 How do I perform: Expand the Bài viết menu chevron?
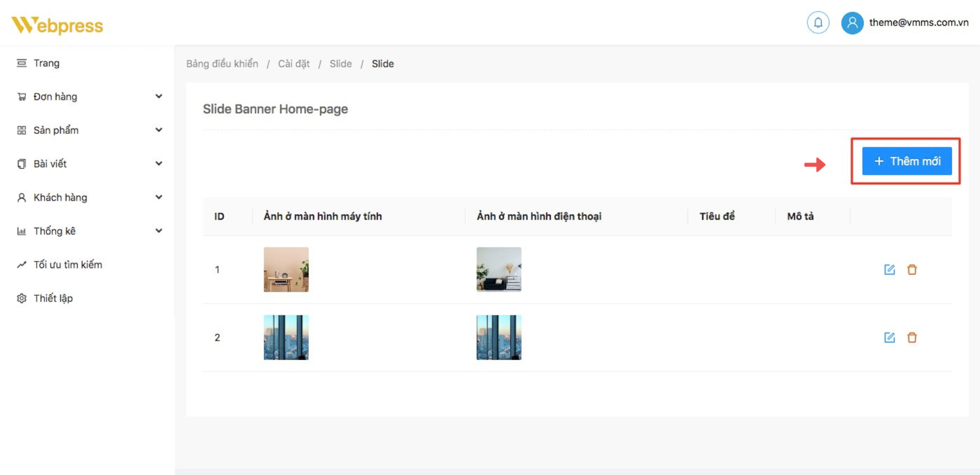(159, 163)
